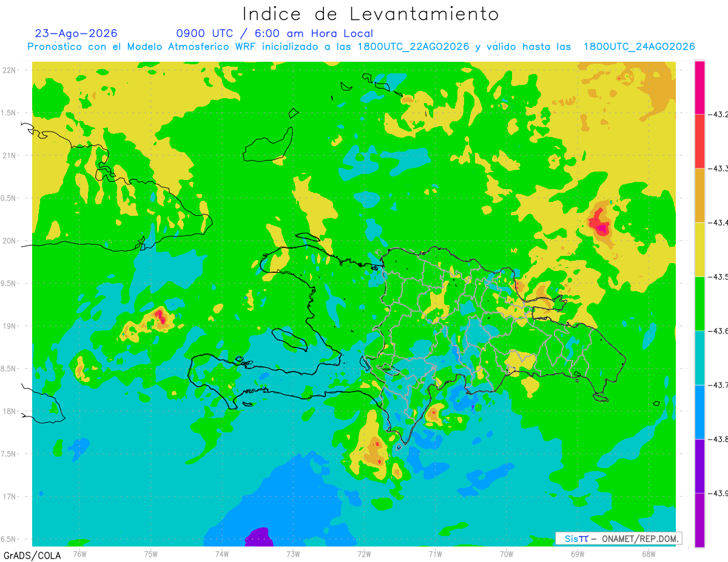Click the map title 'Indice de Levantamiento'
728x562 pixels.
tap(371, 14)
